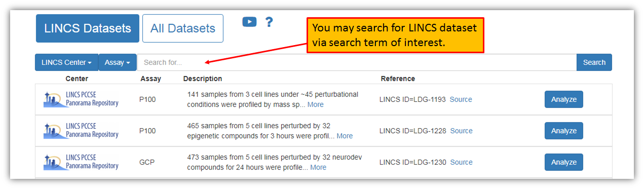Expand the Assay dropdown filter
This screenshot has width=644, height=189.
point(118,62)
